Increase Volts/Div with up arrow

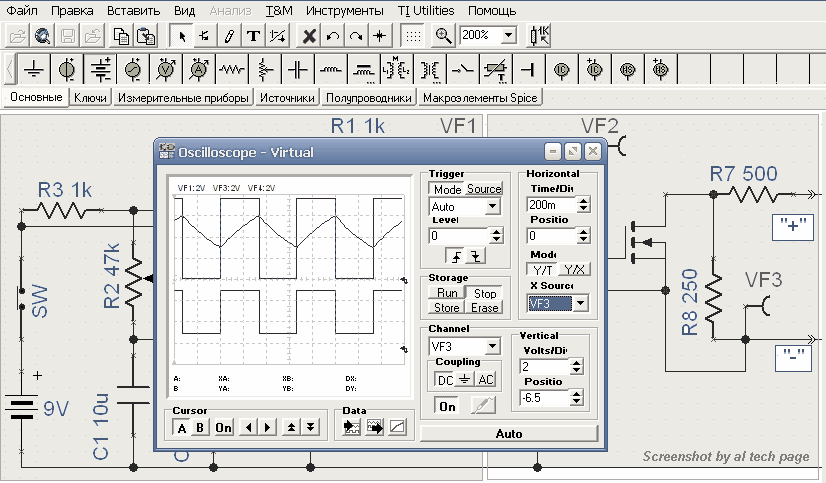click(576, 362)
